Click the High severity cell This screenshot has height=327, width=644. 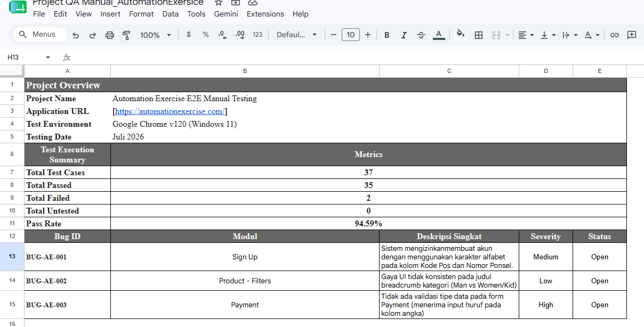click(x=546, y=305)
